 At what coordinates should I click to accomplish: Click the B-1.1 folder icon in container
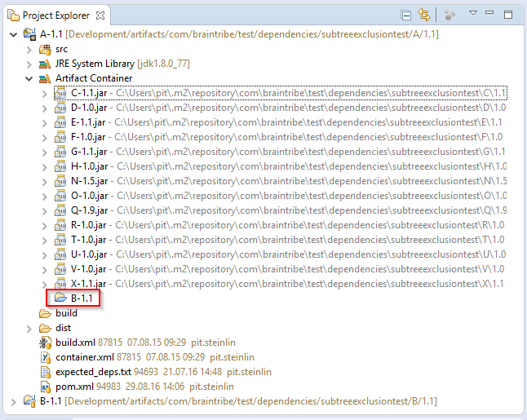coord(61,298)
